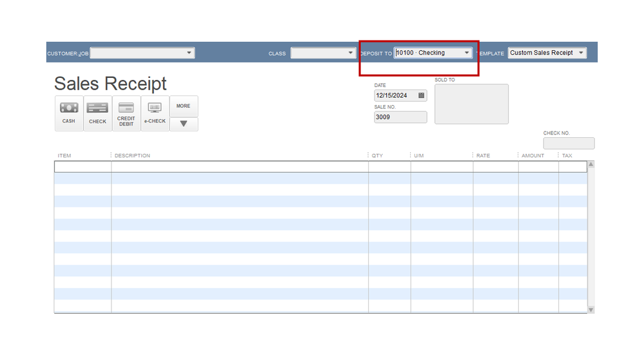Pick the Credit Debit payment icon
Screen dimensions: 644x362
point(126,113)
